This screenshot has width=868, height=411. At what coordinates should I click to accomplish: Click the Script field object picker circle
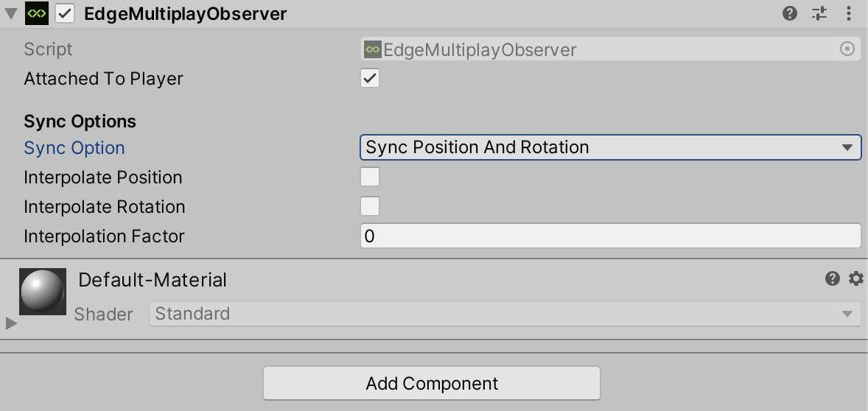pyautogui.click(x=847, y=49)
